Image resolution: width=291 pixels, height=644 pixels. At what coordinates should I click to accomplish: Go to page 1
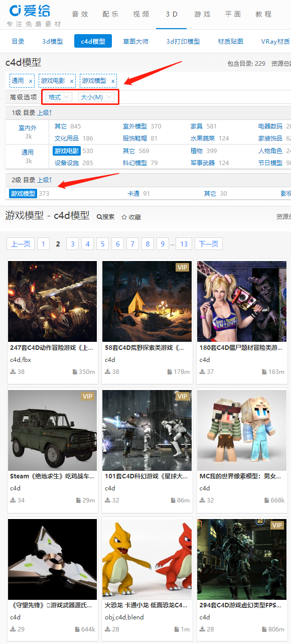pos(43,244)
